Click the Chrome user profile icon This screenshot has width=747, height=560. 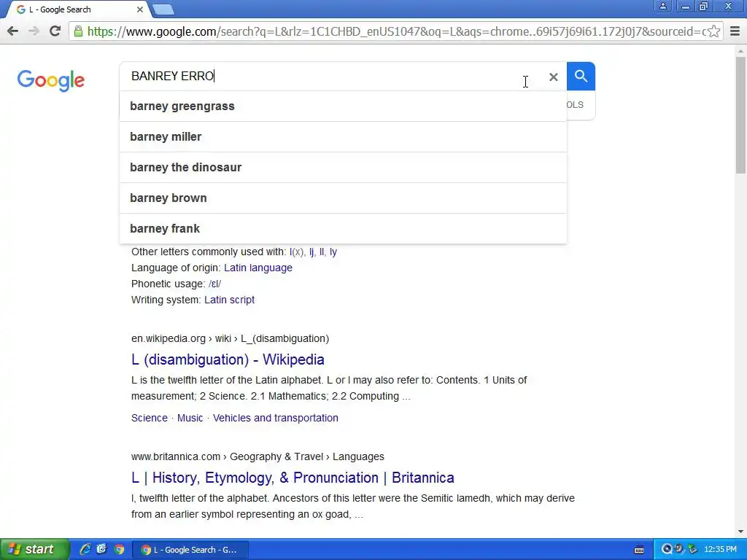(x=662, y=6)
